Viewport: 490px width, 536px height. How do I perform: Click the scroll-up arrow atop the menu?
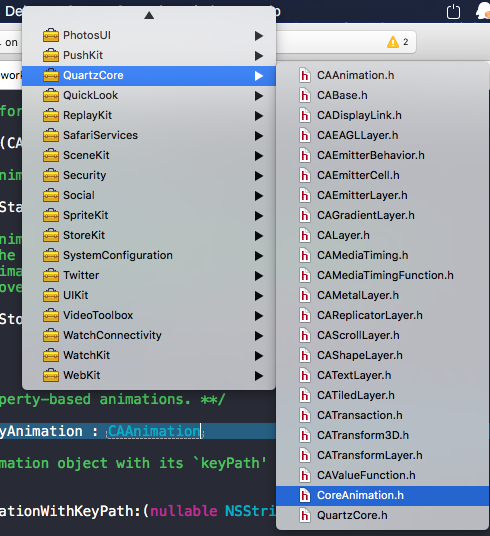click(149, 15)
